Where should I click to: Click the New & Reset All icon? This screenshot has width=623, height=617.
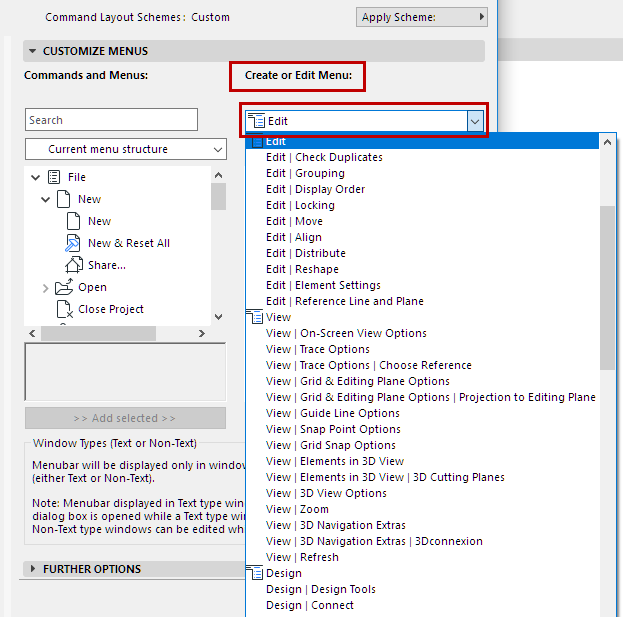(73, 243)
